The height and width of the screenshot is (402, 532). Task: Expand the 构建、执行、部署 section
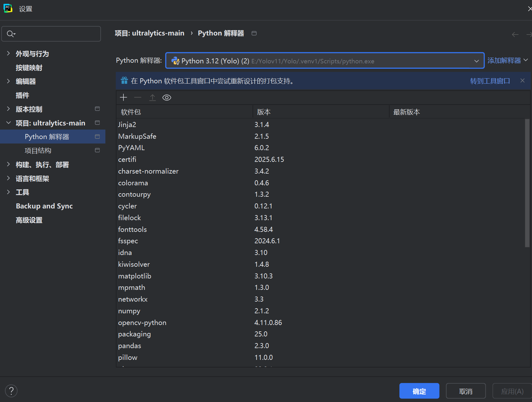point(9,164)
